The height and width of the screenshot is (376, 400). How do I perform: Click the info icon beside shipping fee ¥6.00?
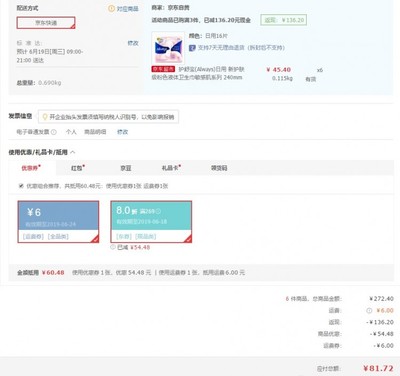369,311
